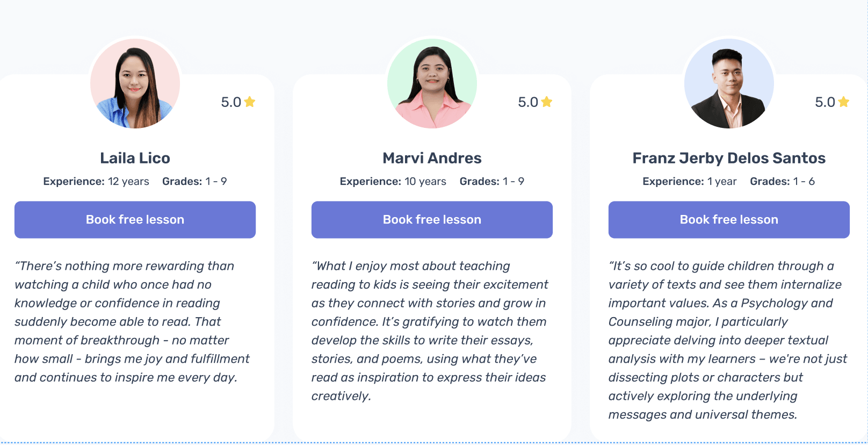The height and width of the screenshot is (445, 868).
Task: Open Franz Jerby Delos Santos's profile photo
Action: [729, 83]
